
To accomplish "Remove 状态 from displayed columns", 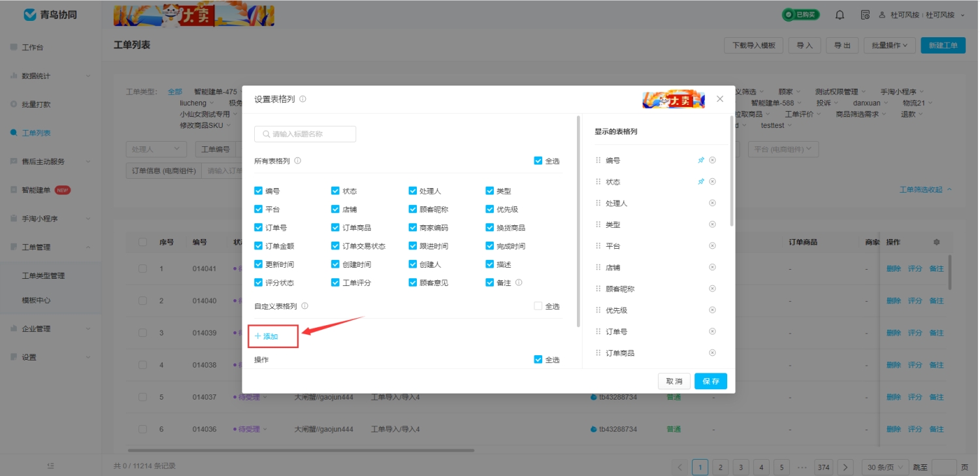I will click(x=712, y=182).
